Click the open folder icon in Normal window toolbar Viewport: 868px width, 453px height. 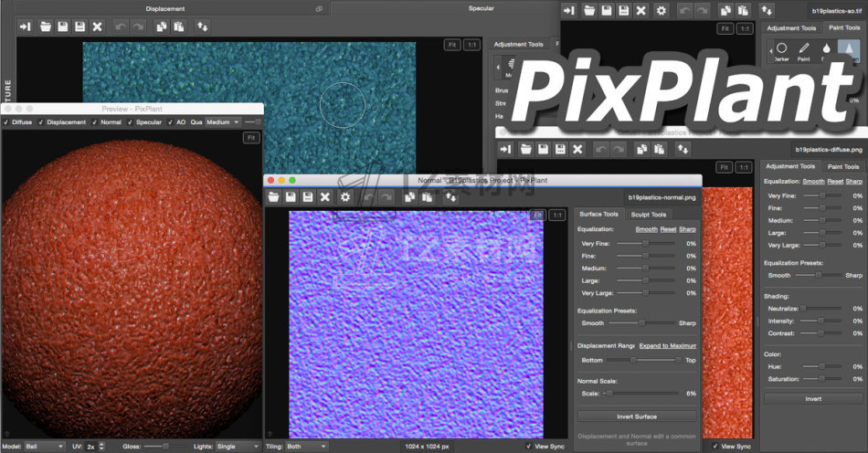click(273, 196)
